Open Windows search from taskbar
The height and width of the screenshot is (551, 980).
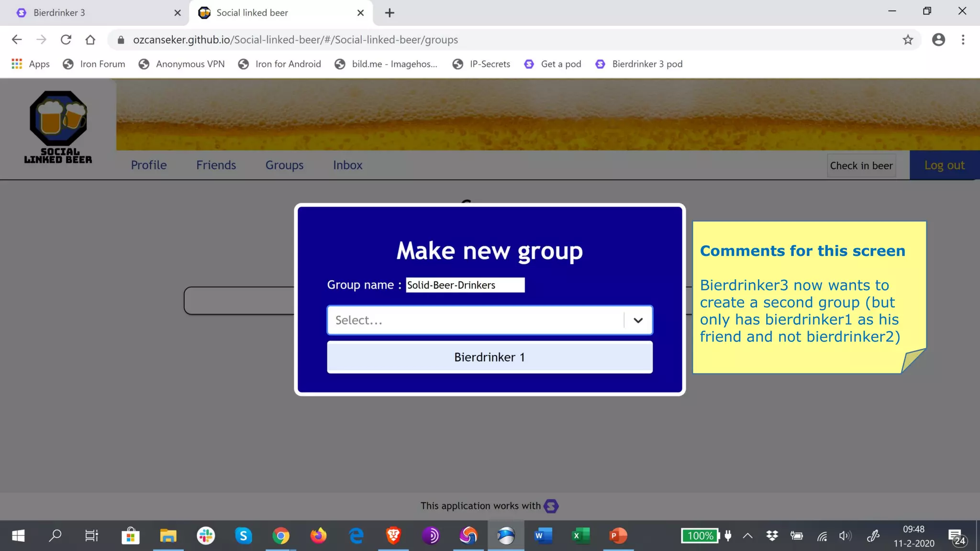[55, 536]
